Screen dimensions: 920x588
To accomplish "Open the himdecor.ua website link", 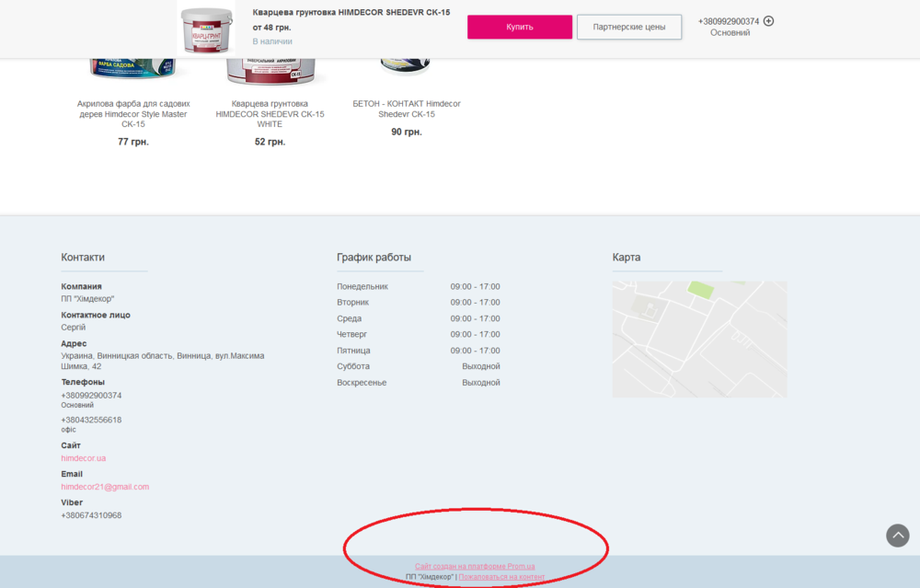I will (83, 457).
